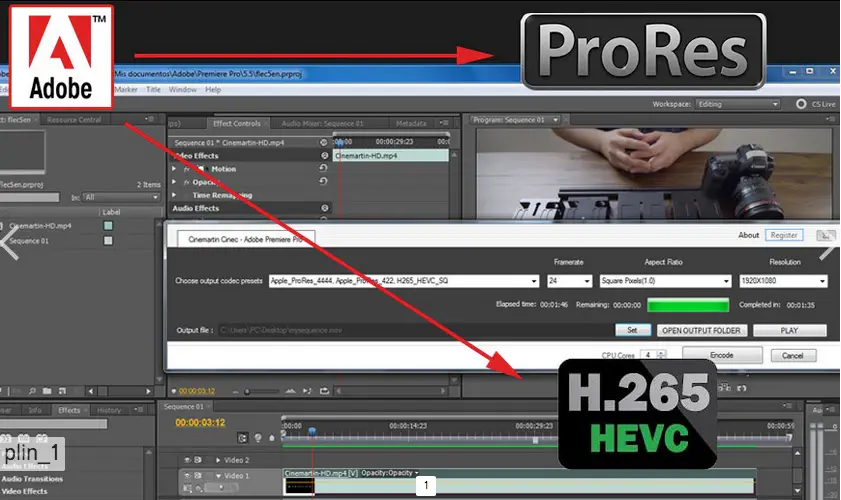Reset the Motion effect in Effect Controls
The width and height of the screenshot is (841, 500).
pyautogui.click(x=323, y=168)
